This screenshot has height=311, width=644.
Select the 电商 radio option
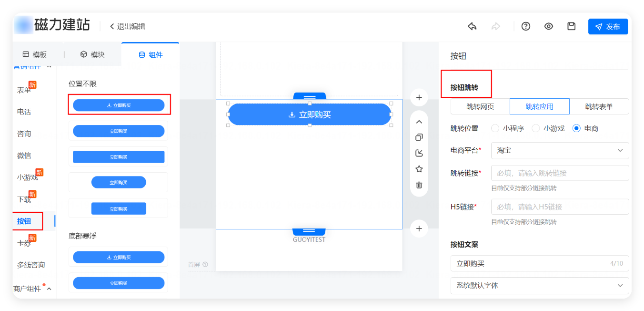[x=577, y=128]
